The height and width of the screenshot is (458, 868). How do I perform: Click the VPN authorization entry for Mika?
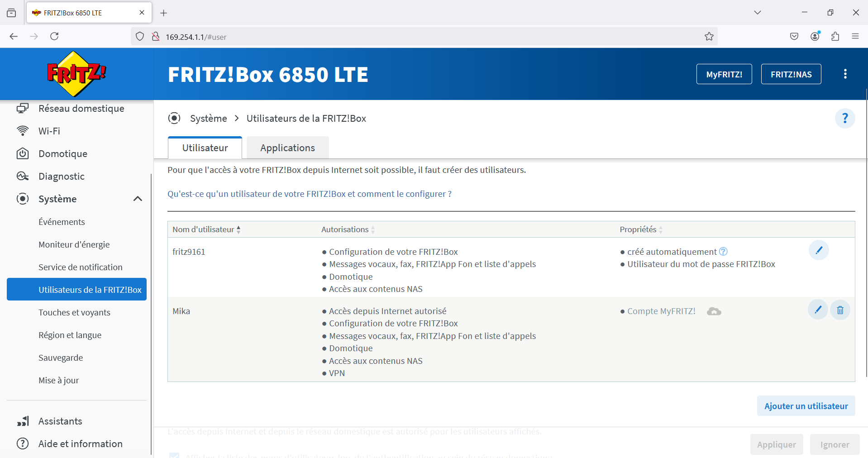point(337,373)
